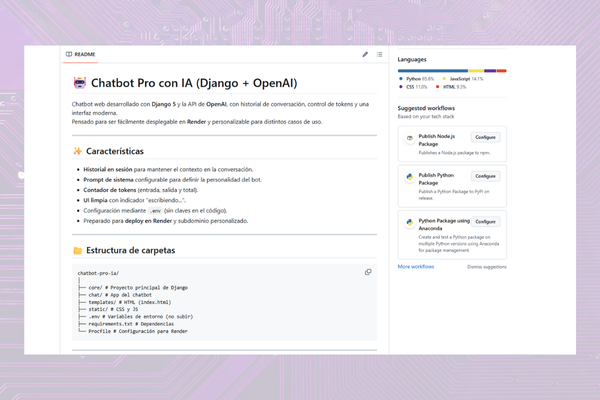Click the .env inline code tag

pos(155,211)
